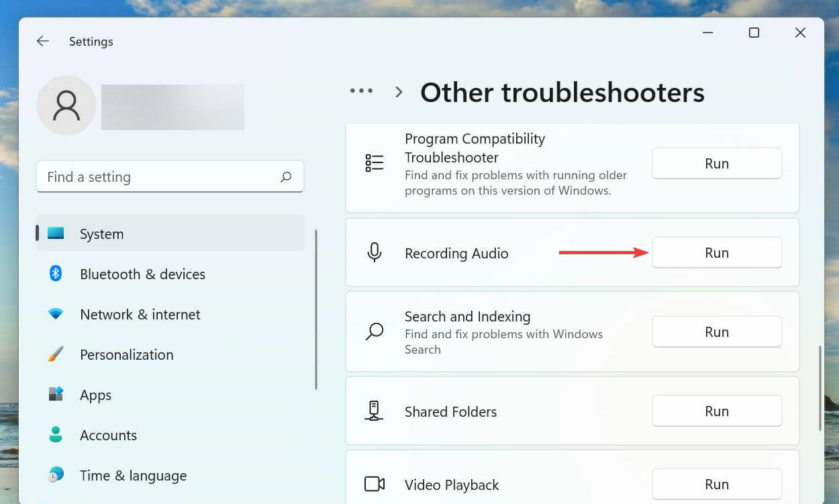Run the Shared Folders troubleshooter
This screenshot has width=839, height=504.
[716, 411]
